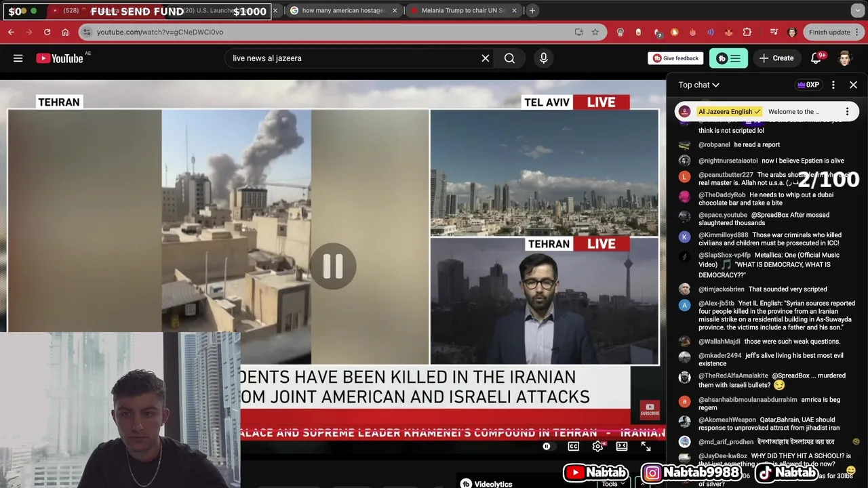Open a new browser tab
The height and width of the screenshot is (488, 868).
532,11
